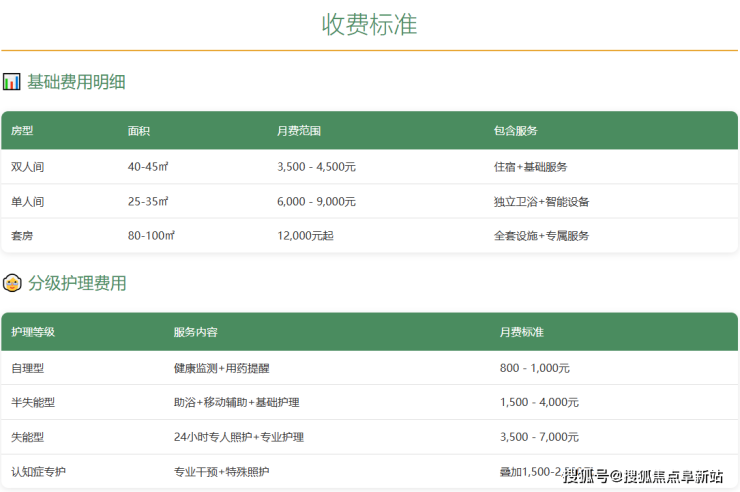The height and width of the screenshot is (492, 740).
Task: Click the 月费范围 column header
Action: [x=298, y=131]
